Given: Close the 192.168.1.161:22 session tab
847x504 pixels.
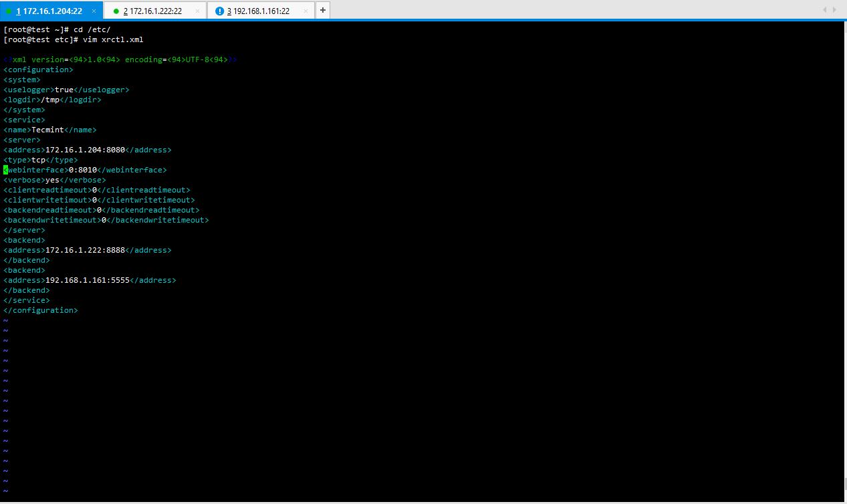Looking at the screenshot, I should tap(306, 11).
